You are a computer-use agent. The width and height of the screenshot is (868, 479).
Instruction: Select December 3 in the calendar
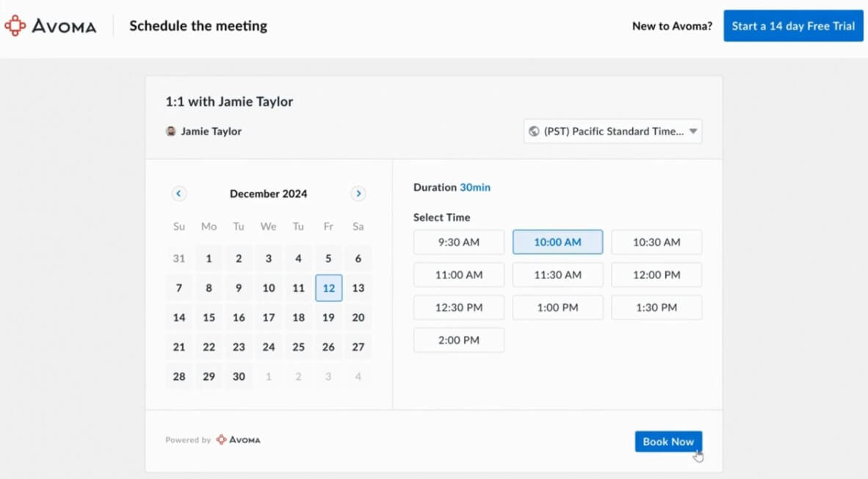[269, 258]
